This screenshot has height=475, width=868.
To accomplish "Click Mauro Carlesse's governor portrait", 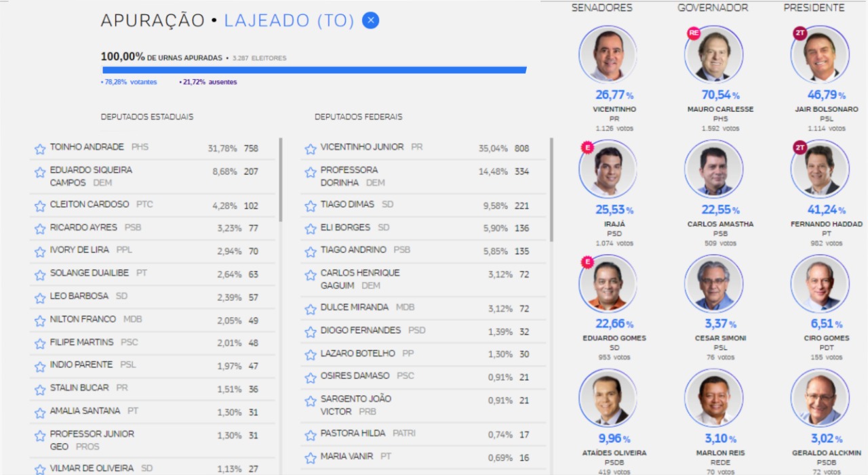I will 713,55.
